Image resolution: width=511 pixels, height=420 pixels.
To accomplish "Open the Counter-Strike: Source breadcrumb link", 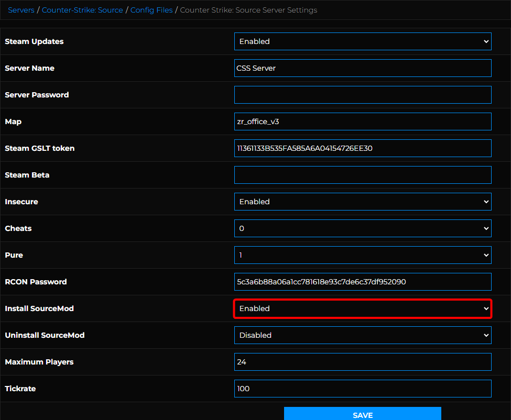I will pyautogui.click(x=82, y=10).
